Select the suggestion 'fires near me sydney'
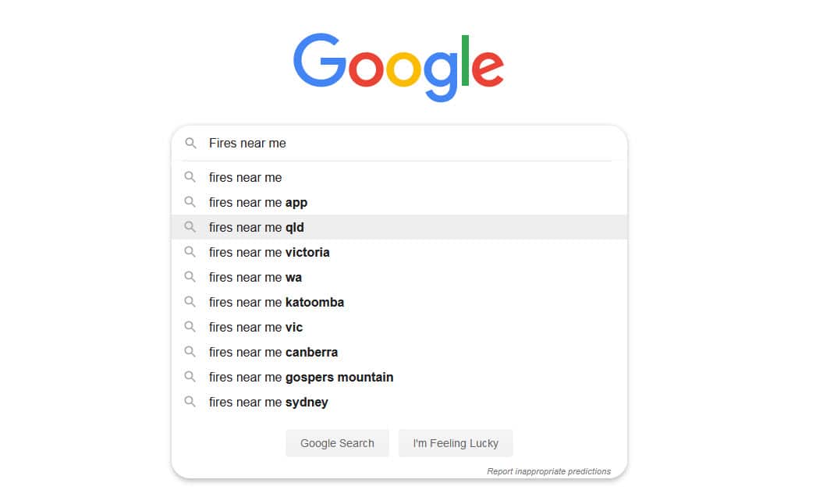Image resolution: width=816 pixels, height=504 pixels. click(x=268, y=402)
